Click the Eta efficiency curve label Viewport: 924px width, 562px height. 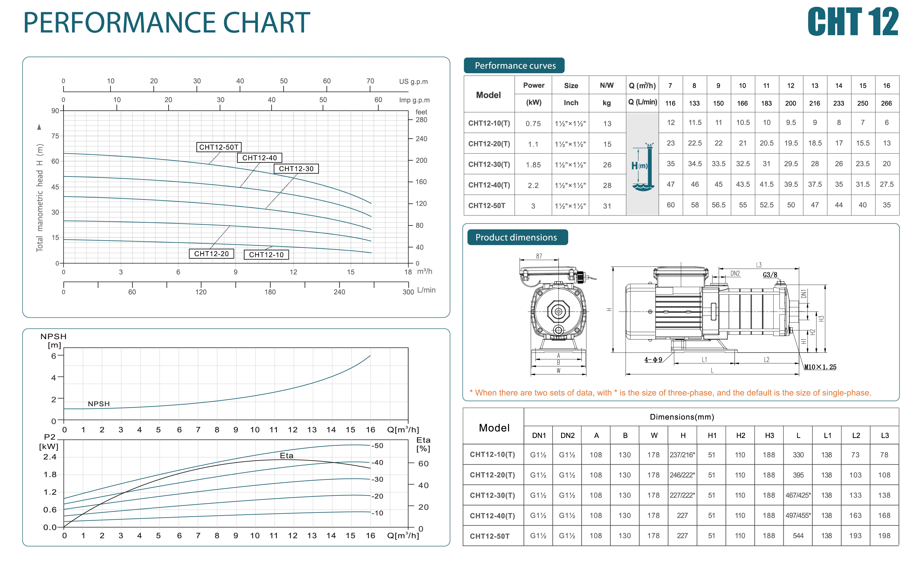(287, 456)
